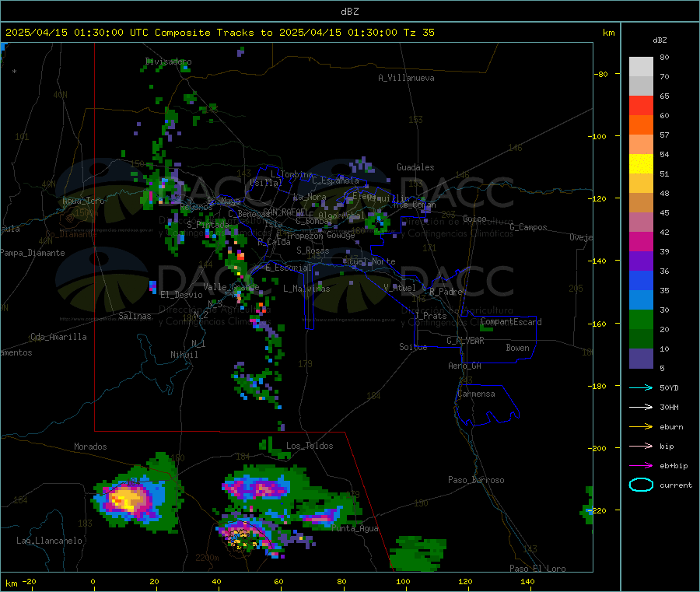Click the magenta eb+bip arrow symbol

click(x=641, y=466)
